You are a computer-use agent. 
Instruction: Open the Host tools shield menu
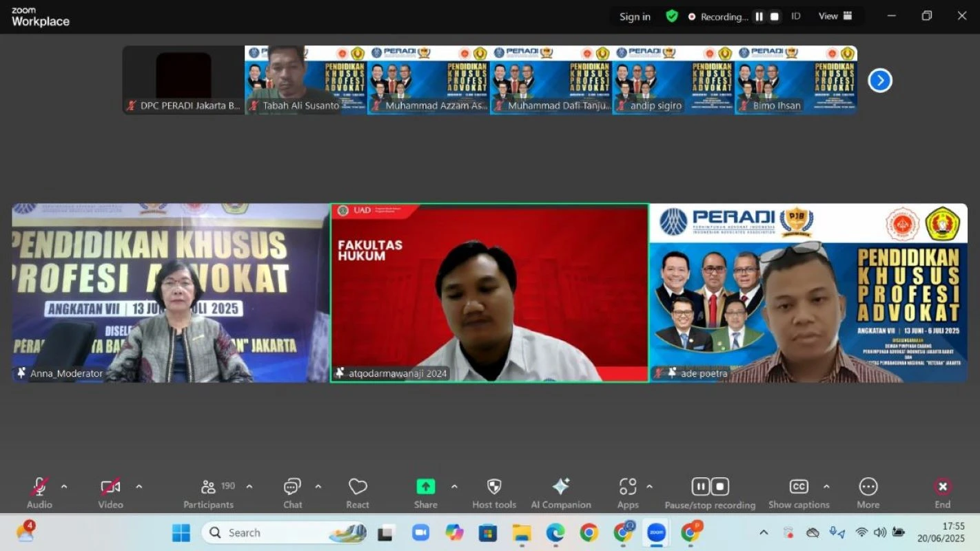point(494,492)
